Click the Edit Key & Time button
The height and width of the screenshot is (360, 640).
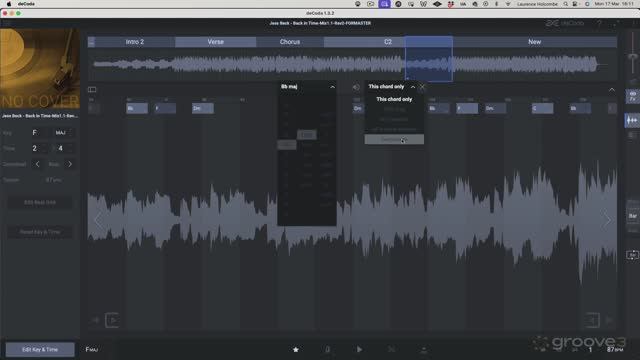(x=40, y=349)
